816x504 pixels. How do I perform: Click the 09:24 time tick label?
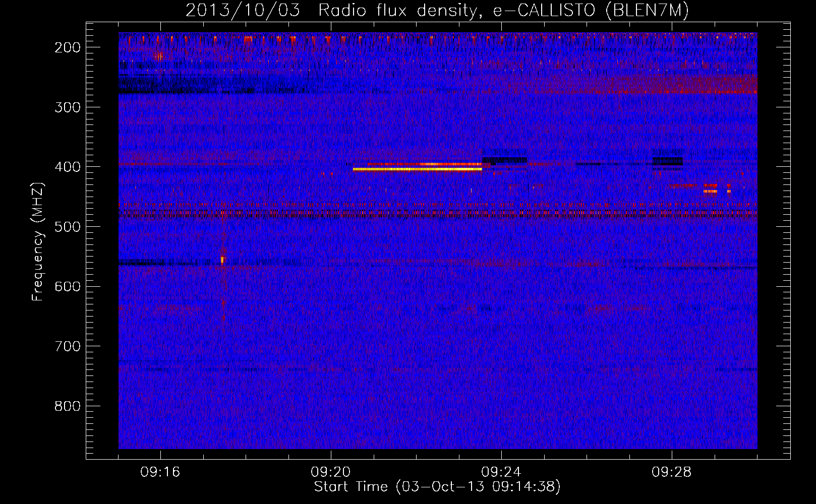click(501, 472)
